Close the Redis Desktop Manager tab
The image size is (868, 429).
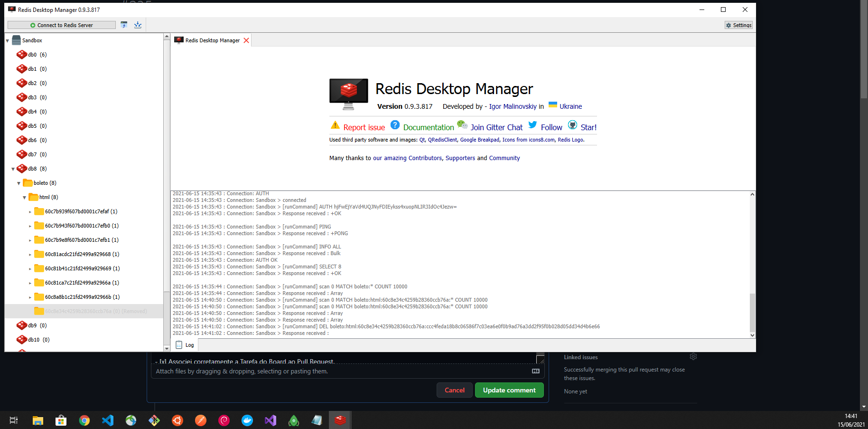tap(246, 40)
